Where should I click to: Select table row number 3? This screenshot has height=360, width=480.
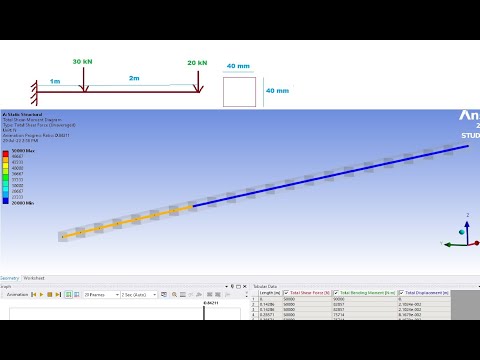[254, 309]
